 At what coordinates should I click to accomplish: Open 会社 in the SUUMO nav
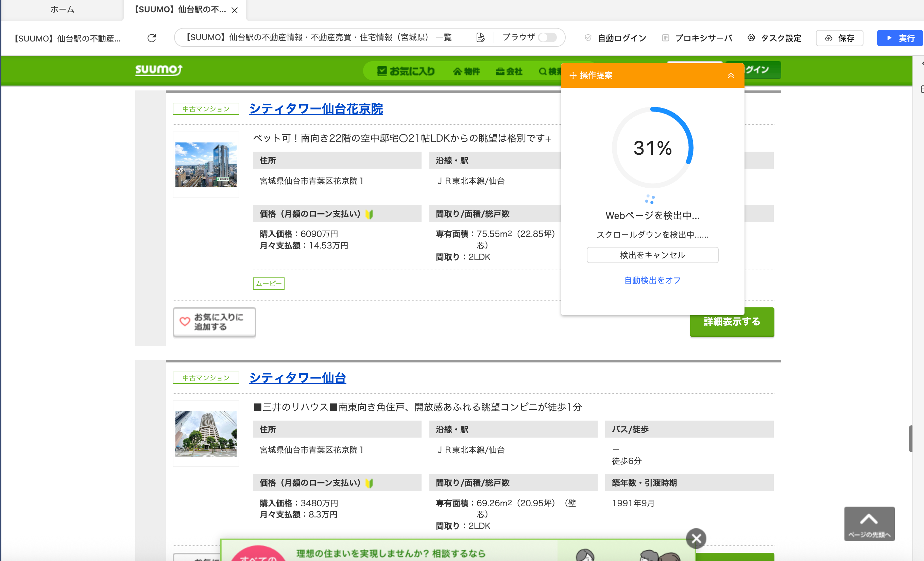pyautogui.click(x=509, y=71)
